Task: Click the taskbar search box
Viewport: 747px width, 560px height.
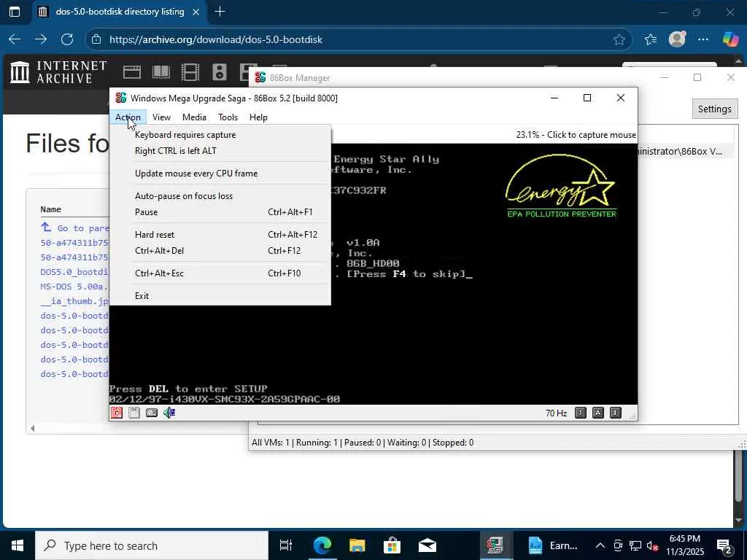Action: pos(152,545)
